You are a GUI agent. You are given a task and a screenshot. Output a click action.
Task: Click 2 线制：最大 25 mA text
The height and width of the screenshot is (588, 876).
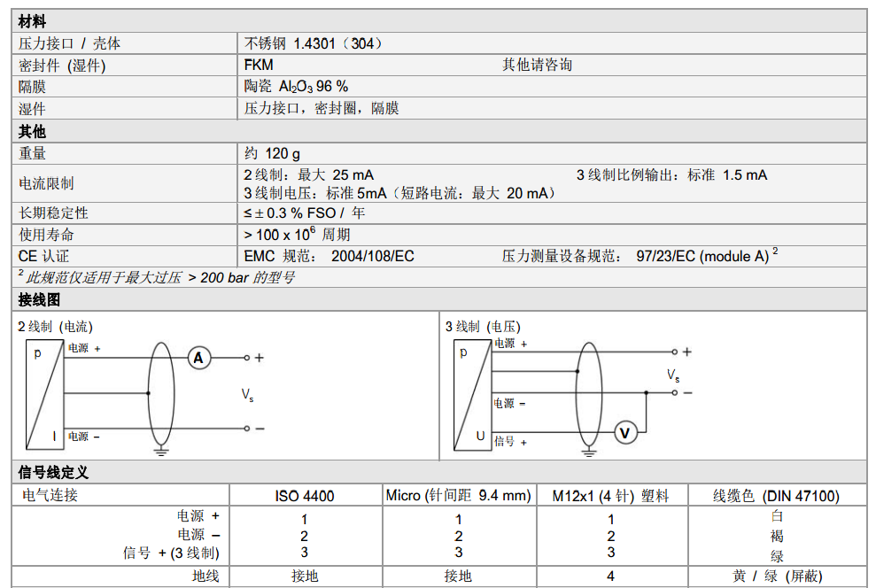pos(308,174)
